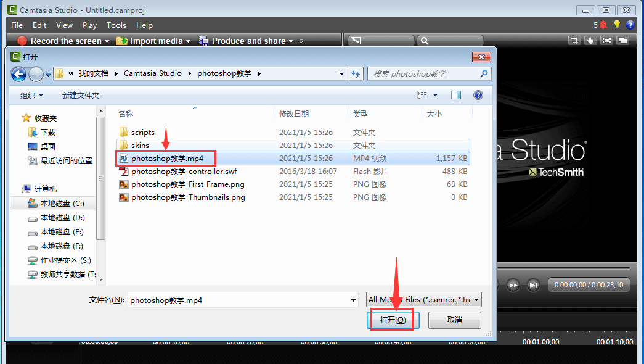
Task: Jump to end with the next frame button
Action: tap(532, 285)
